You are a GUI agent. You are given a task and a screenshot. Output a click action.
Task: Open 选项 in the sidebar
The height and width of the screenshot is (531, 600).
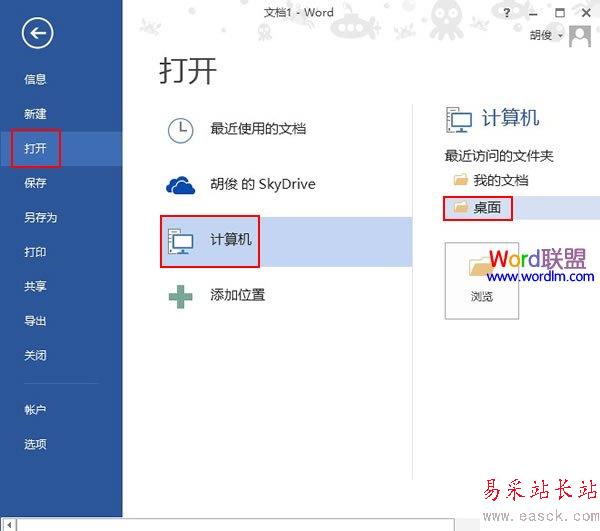pyautogui.click(x=35, y=444)
